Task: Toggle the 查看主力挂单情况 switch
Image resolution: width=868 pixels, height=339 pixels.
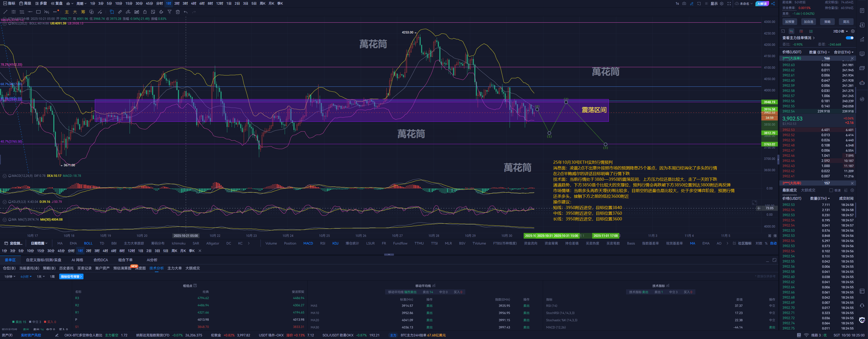Action: point(849,38)
